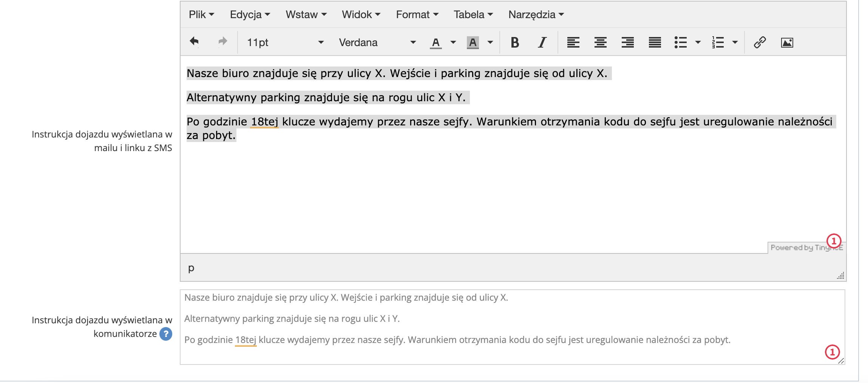Click the Powered by TinyMCE link
Viewport: 868px width, 383px height.
click(806, 248)
